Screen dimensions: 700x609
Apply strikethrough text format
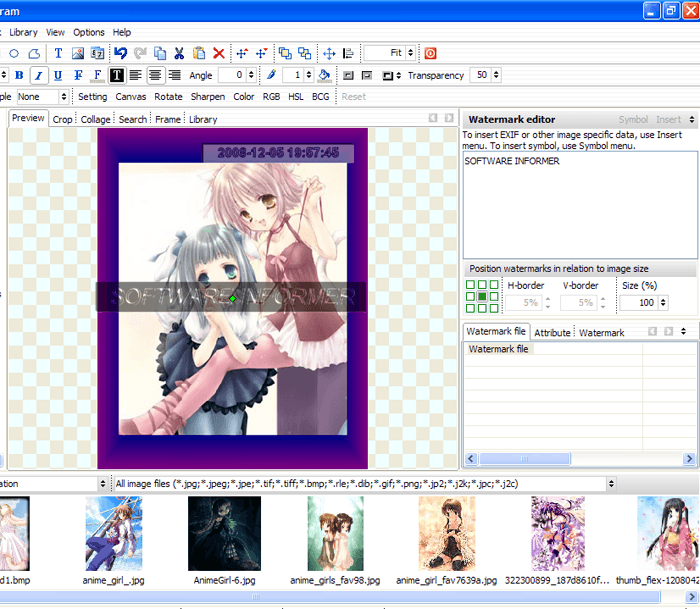[78, 75]
